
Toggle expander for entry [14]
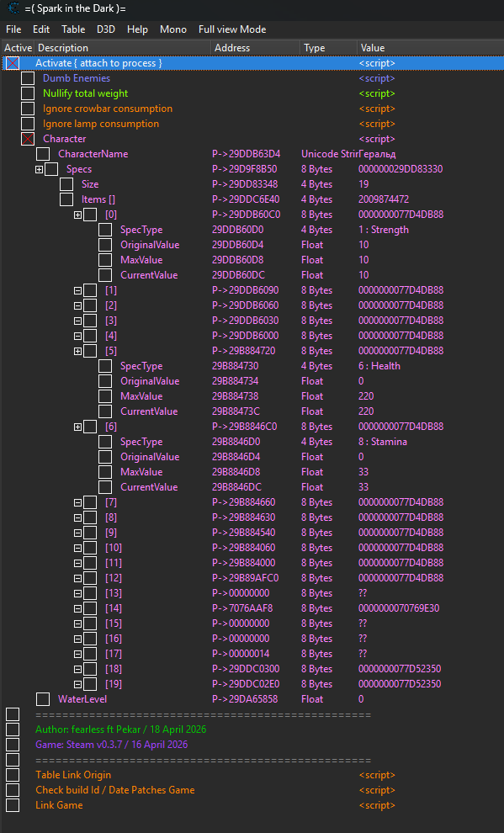(77, 609)
